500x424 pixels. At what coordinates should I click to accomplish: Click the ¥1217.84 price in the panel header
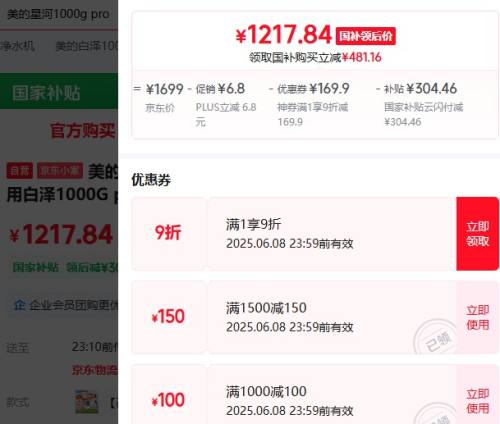283,35
